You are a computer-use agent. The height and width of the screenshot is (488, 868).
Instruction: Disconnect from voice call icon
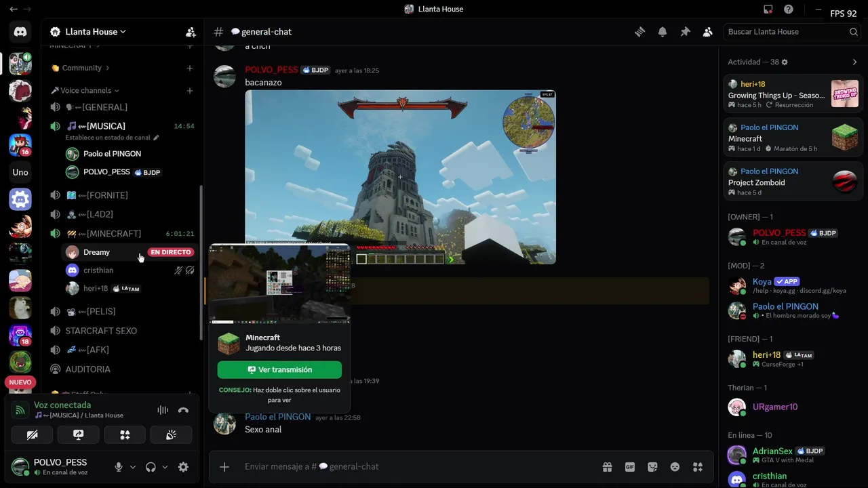[183, 410]
